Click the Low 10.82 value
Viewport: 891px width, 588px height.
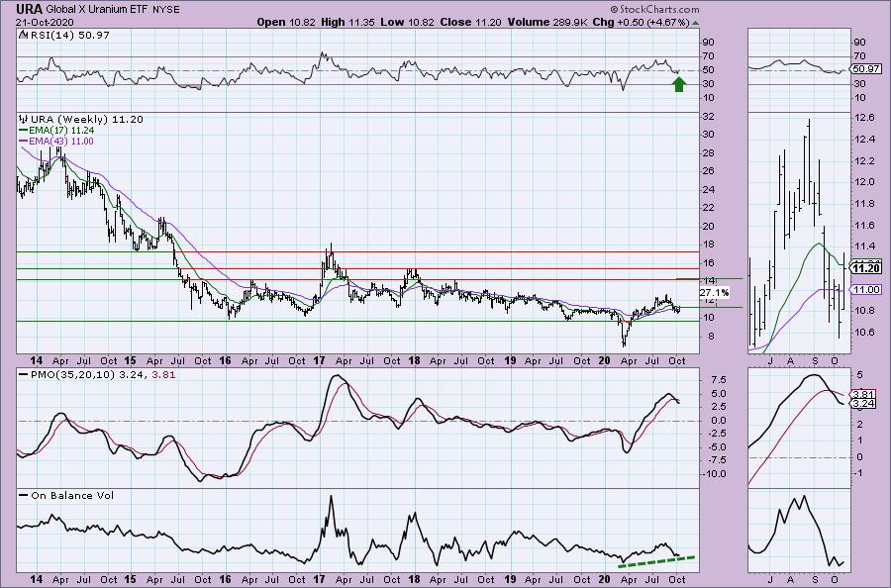407,22
